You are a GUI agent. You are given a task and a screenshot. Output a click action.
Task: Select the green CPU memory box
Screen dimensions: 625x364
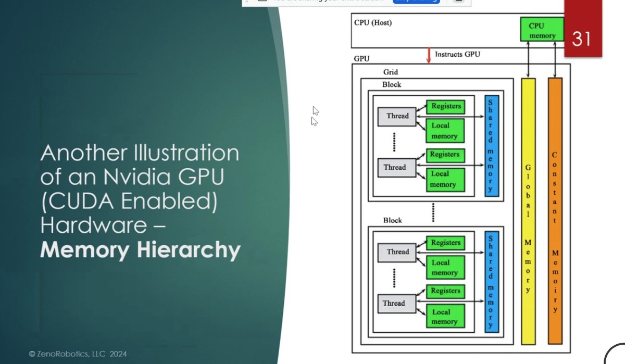point(542,30)
